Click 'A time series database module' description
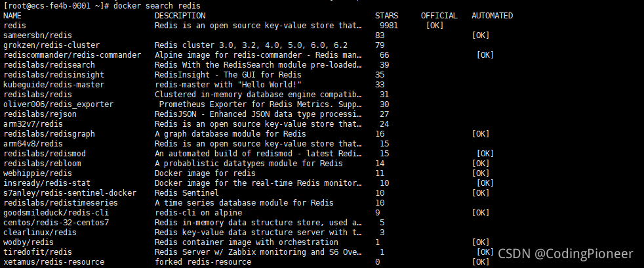Screen dimensions: 644x268 tap(244, 203)
